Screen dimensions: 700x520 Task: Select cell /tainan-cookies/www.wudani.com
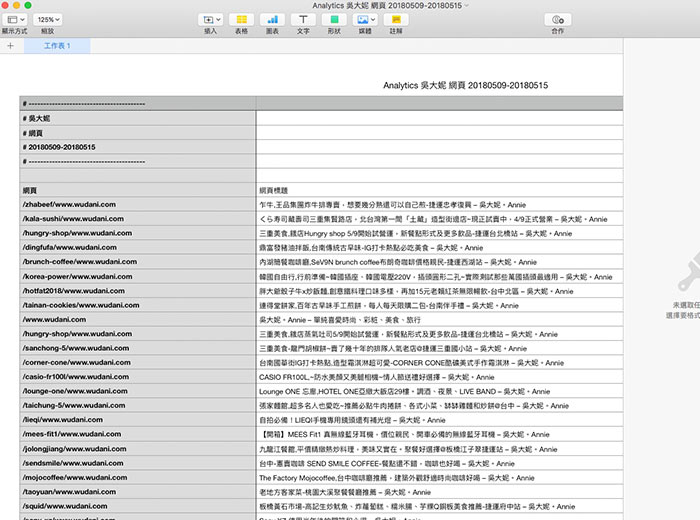tap(138, 305)
